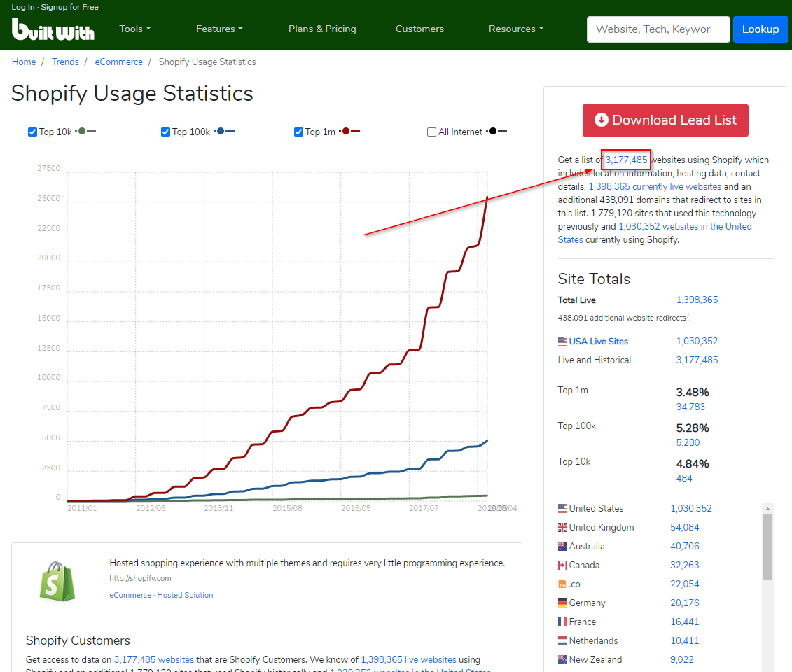Open the Trends breadcrumb link
Screen dimensions: 792x672
pos(65,62)
